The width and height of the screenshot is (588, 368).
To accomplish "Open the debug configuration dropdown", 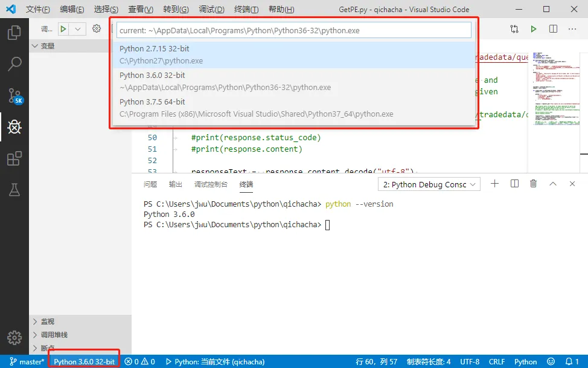I will (x=78, y=29).
